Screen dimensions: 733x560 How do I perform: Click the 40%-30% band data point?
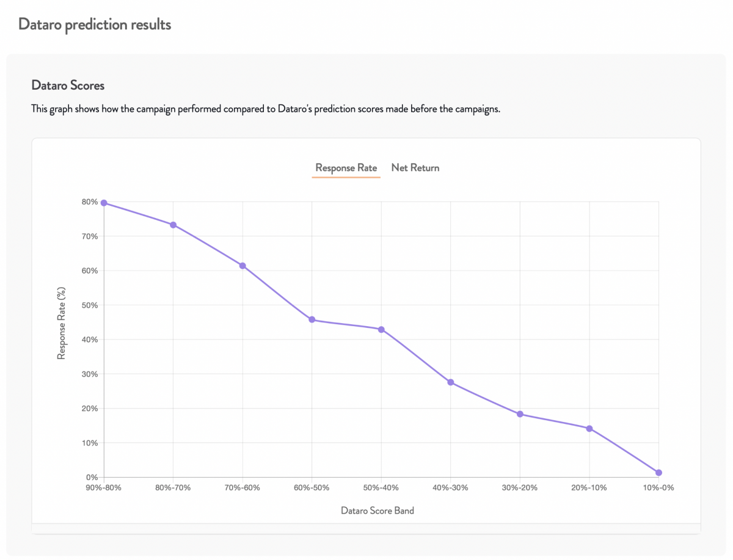pyautogui.click(x=451, y=382)
